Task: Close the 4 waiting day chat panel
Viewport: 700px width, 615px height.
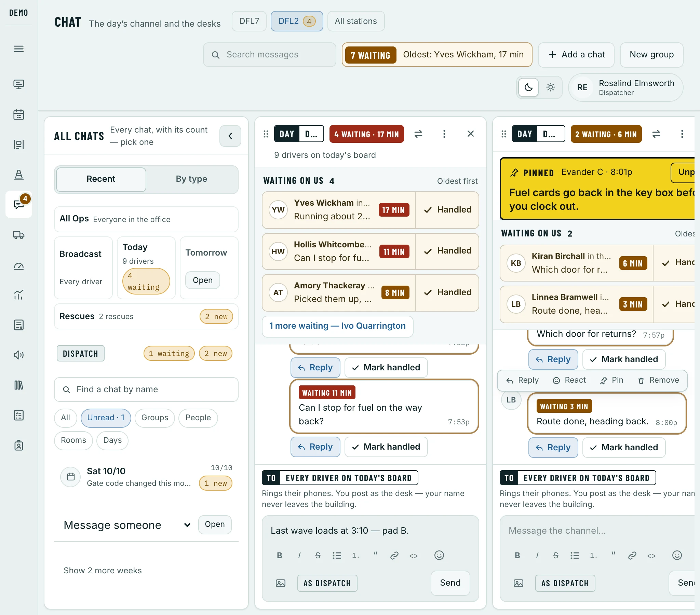Action: [x=471, y=134]
